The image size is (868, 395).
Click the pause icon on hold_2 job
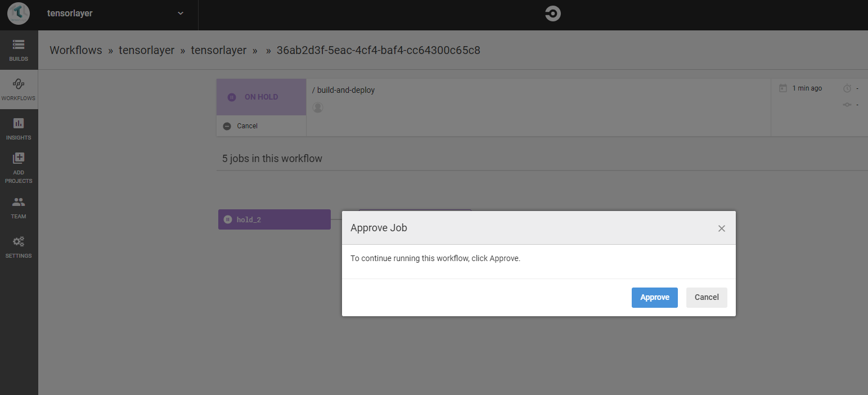[227, 219]
